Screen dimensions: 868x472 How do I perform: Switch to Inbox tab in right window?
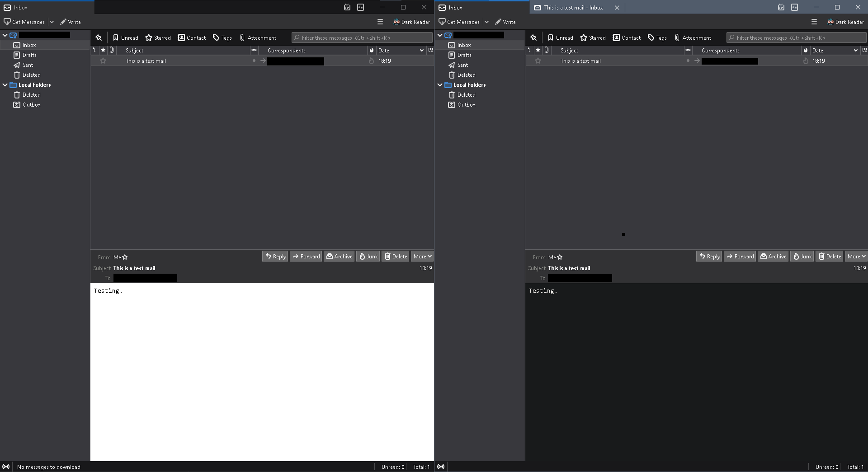[x=481, y=7]
